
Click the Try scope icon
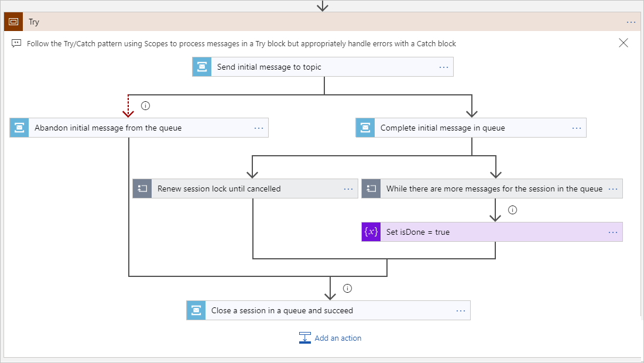pyautogui.click(x=13, y=22)
